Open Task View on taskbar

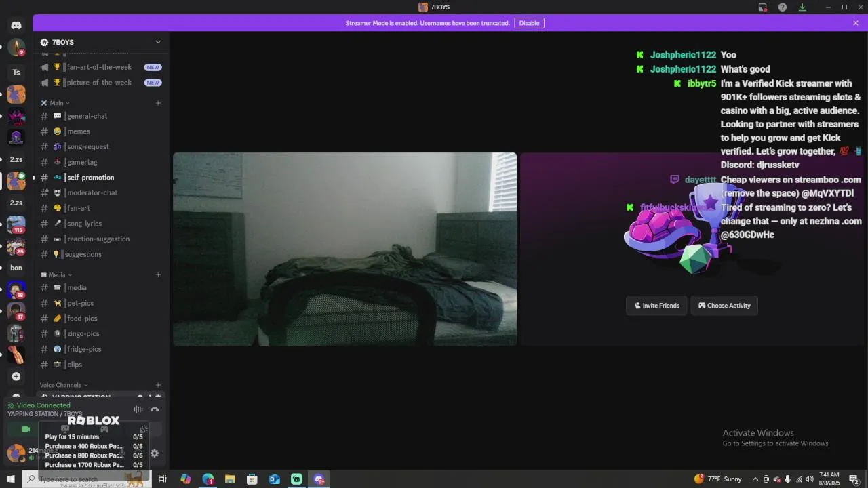tap(163, 479)
